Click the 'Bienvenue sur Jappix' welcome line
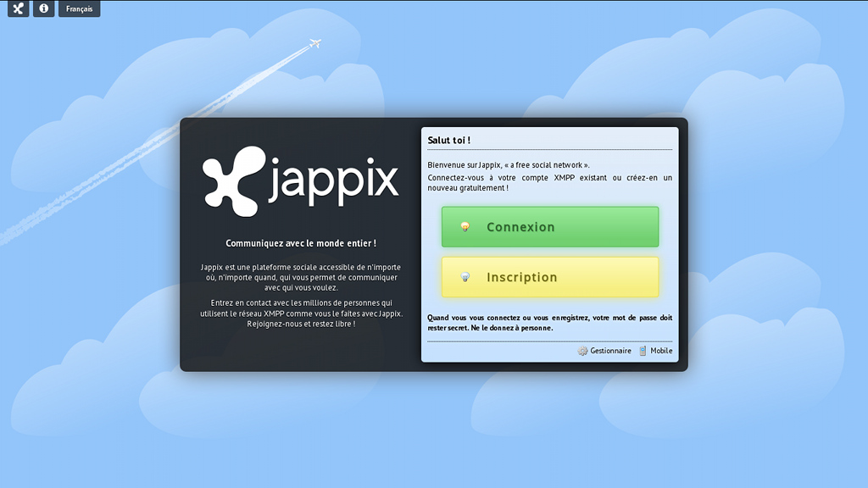This screenshot has width=868, height=488. coord(509,165)
